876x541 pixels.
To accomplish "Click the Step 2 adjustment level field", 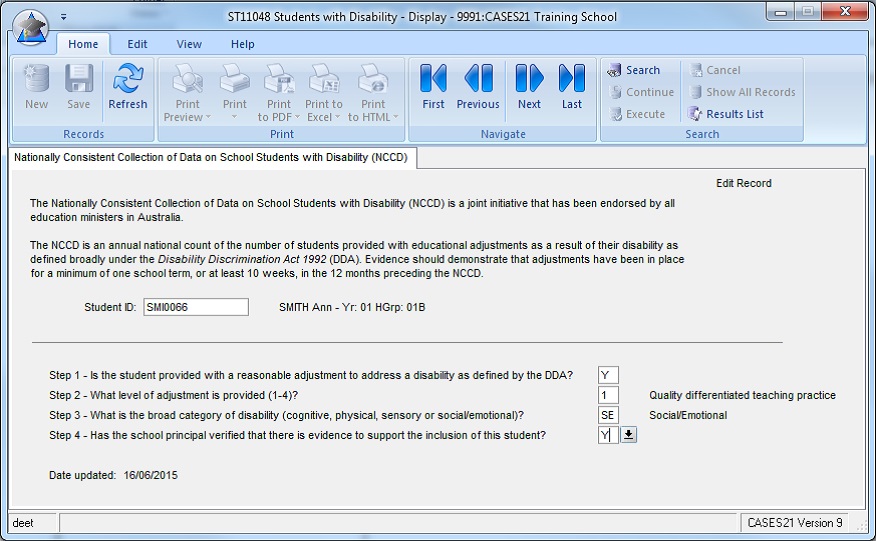I will pyautogui.click(x=608, y=395).
